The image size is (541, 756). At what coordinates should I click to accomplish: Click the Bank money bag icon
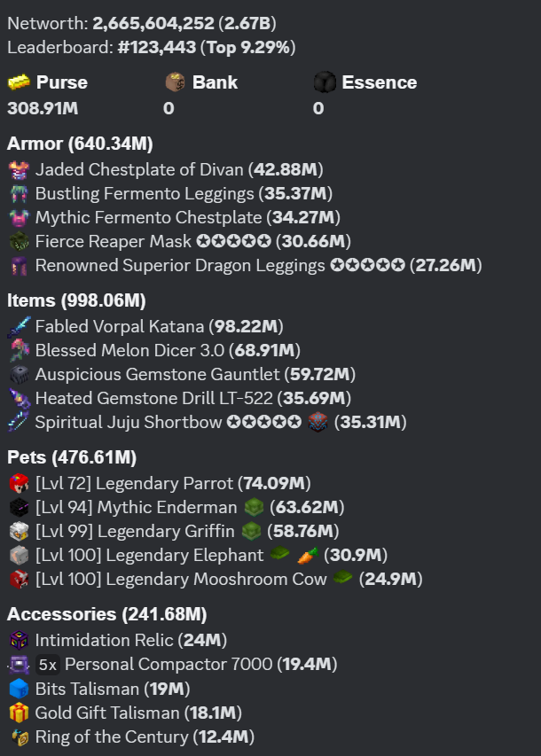tap(176, 82)
